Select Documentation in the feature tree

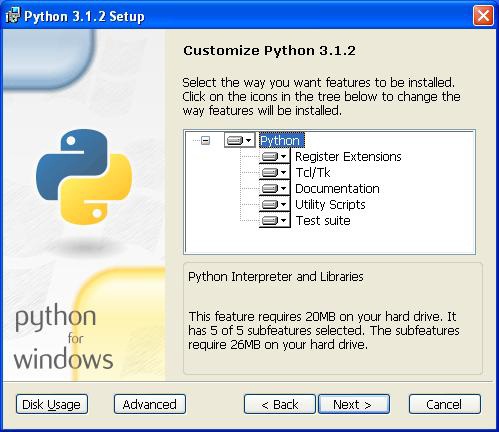337,188
